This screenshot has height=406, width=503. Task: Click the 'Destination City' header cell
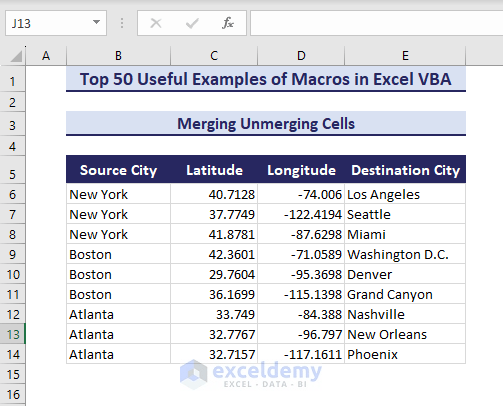[x=405, y=170]
